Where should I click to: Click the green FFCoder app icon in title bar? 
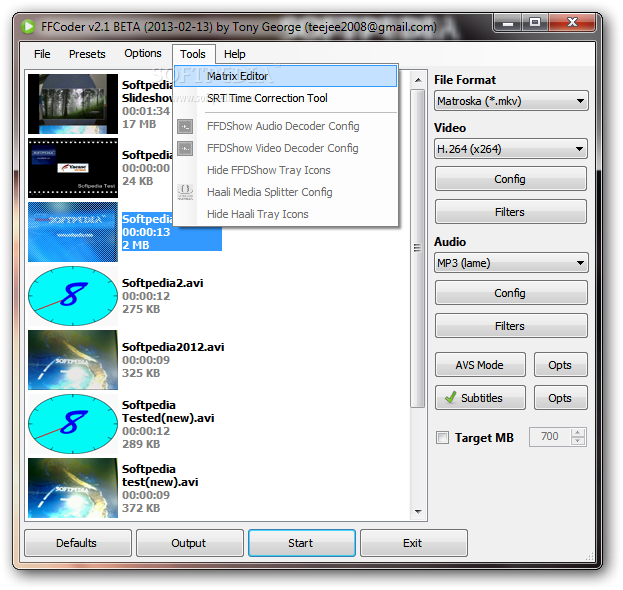28,27
